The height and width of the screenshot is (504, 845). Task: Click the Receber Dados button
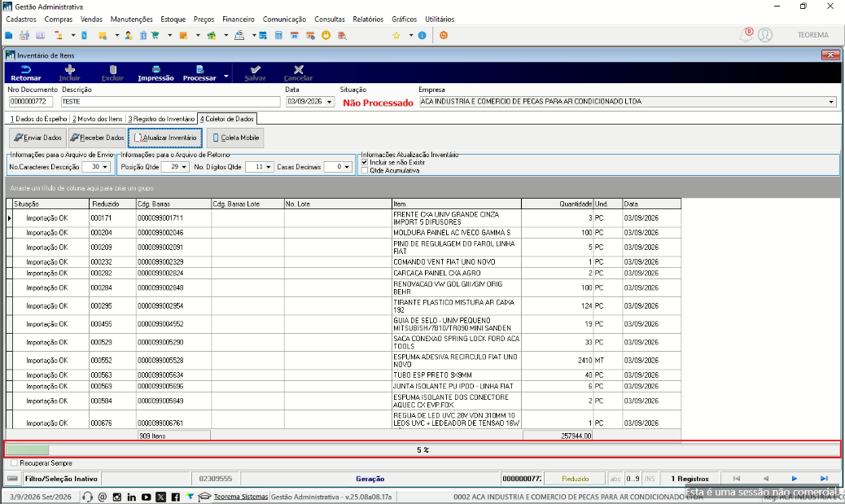(97, 138)
